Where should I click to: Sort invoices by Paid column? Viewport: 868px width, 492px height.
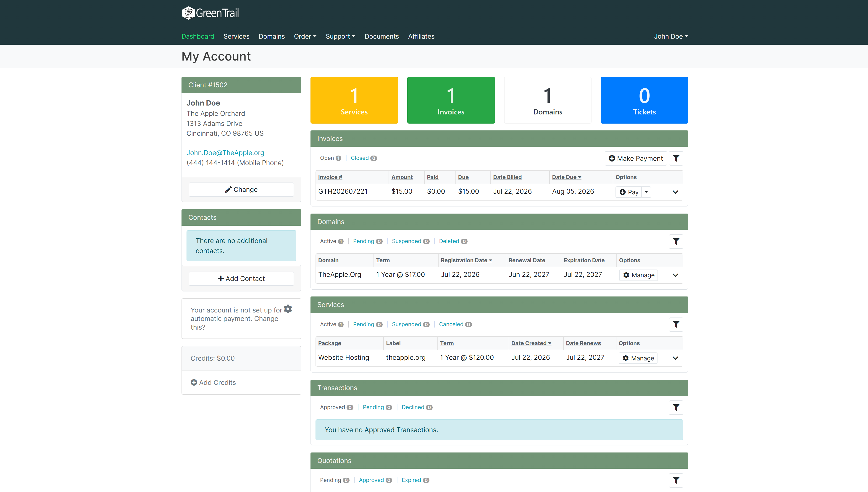click(x=433, y=177)
